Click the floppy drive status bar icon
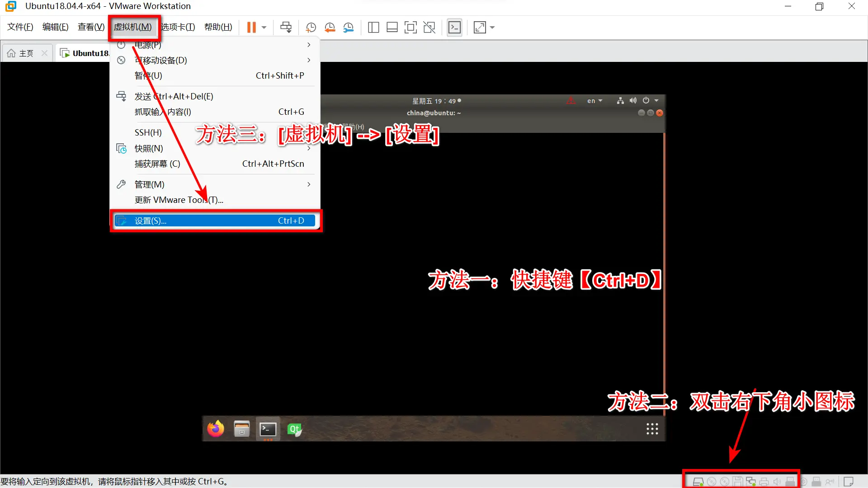868x488 pixels. point(738,482)
